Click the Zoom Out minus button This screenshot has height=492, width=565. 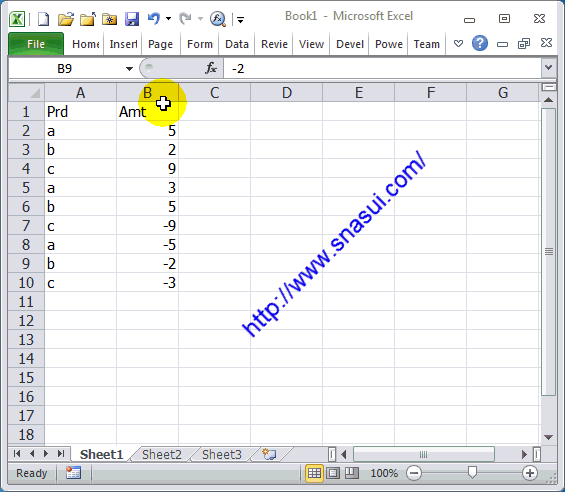click(x=414, y=473)
